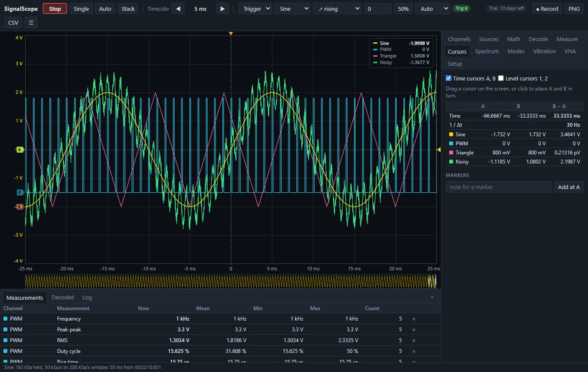Screen dimensions: 588x372
Task: Click the waveform overview strip
Action: 231,281
